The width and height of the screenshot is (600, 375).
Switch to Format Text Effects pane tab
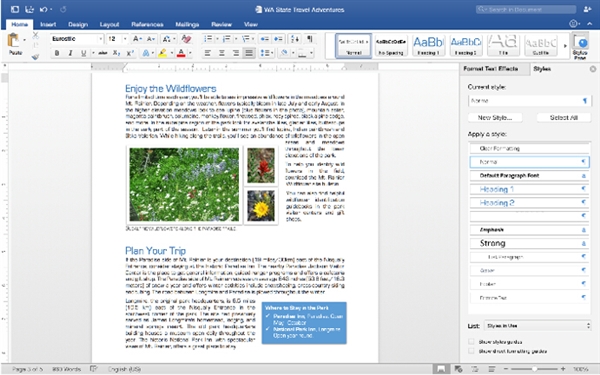491,69
